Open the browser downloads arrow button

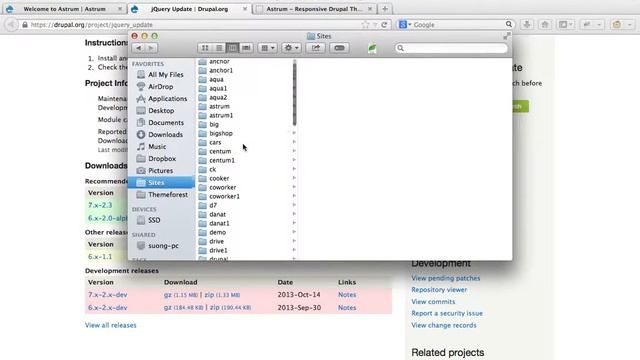coord(527,24)
